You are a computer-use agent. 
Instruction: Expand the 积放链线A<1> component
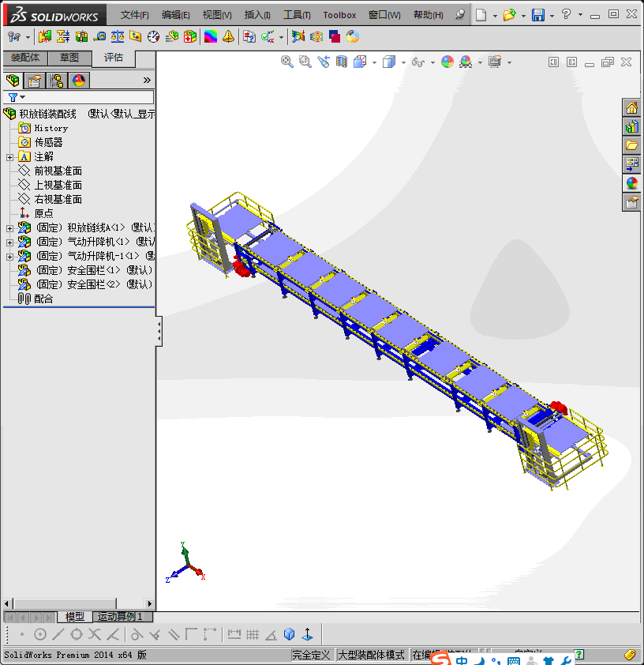[9, 228]
